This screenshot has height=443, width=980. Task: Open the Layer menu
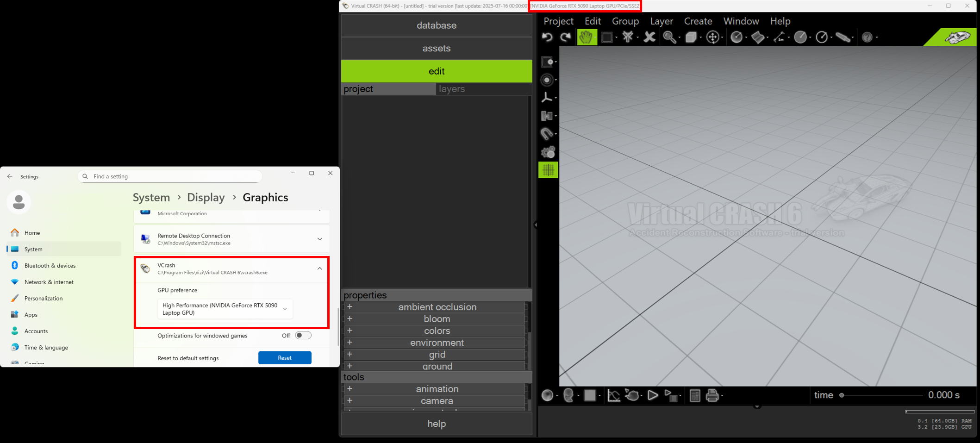662,21
